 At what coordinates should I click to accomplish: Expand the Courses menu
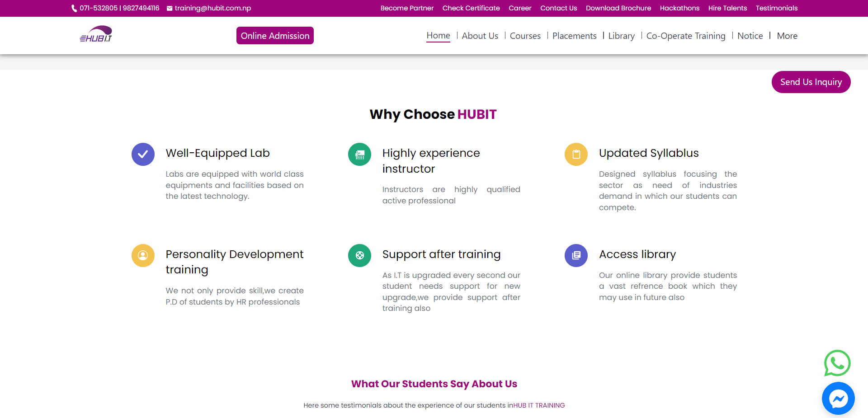coord(525,36)
